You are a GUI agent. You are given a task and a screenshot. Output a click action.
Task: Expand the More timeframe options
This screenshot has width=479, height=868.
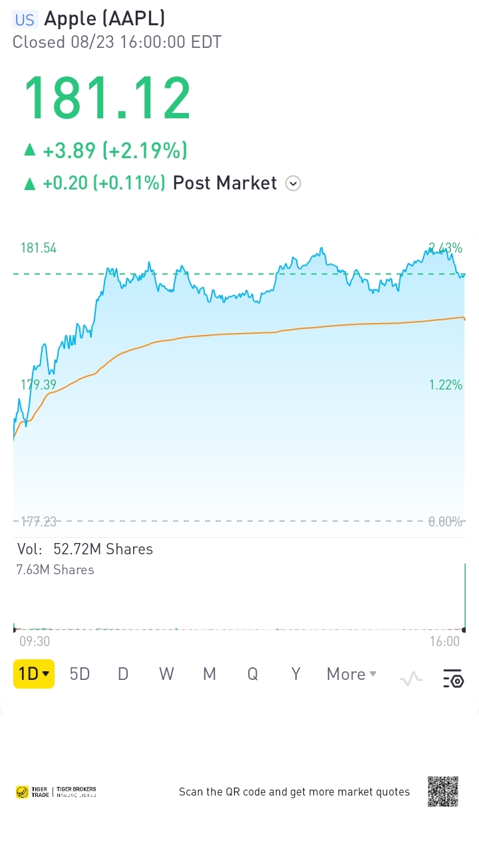click(351, 674)
